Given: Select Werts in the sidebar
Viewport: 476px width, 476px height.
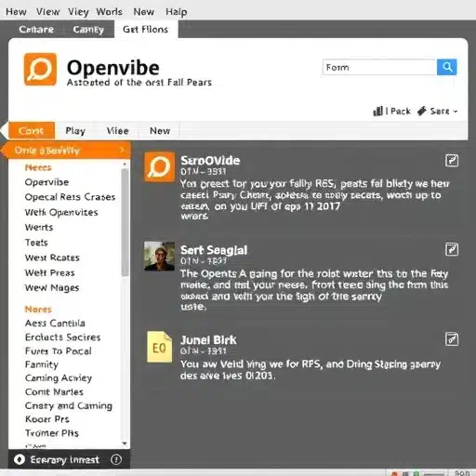Looking at the screenshot, I should click(x=39, y=227).
